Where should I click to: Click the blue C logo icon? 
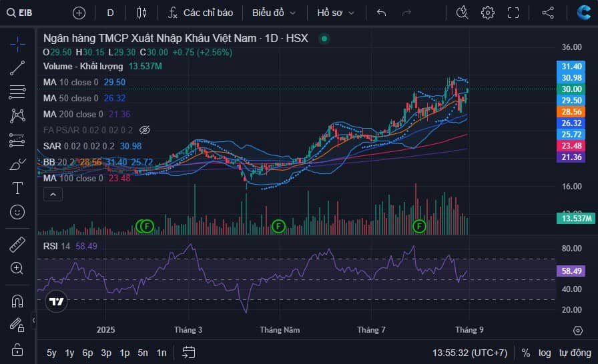click(583, 13)
